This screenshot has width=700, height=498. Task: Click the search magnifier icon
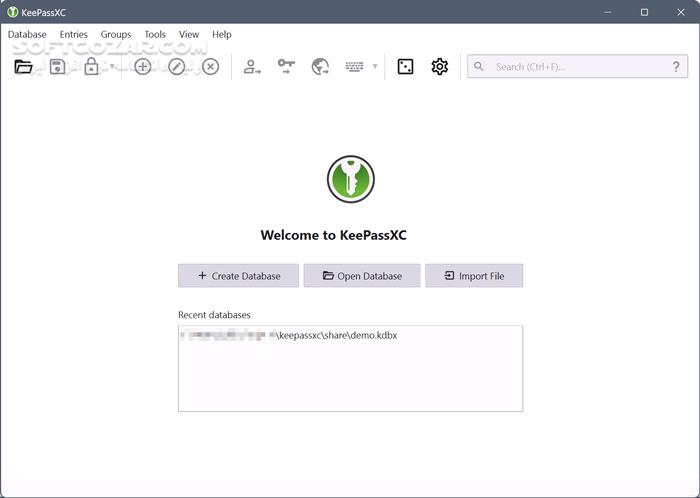pos(479,66)
